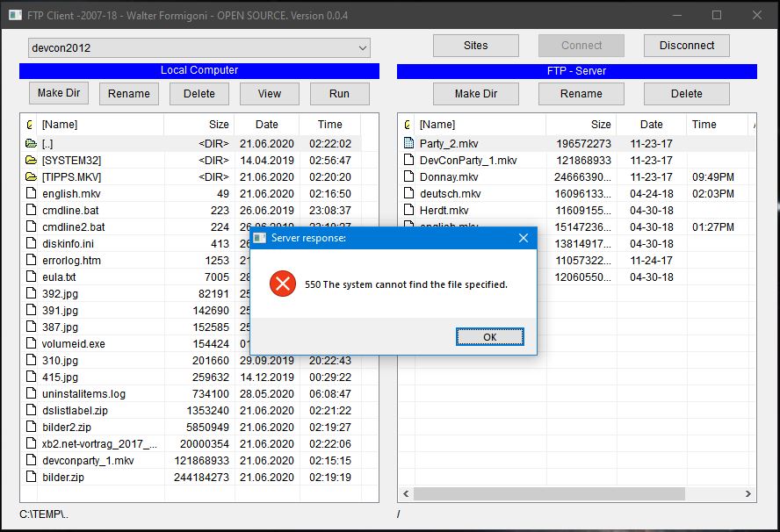Screen dimensions: 780x532
Task: Select the [SYSTEM32] folder icon
Action: tap(31, 160)
